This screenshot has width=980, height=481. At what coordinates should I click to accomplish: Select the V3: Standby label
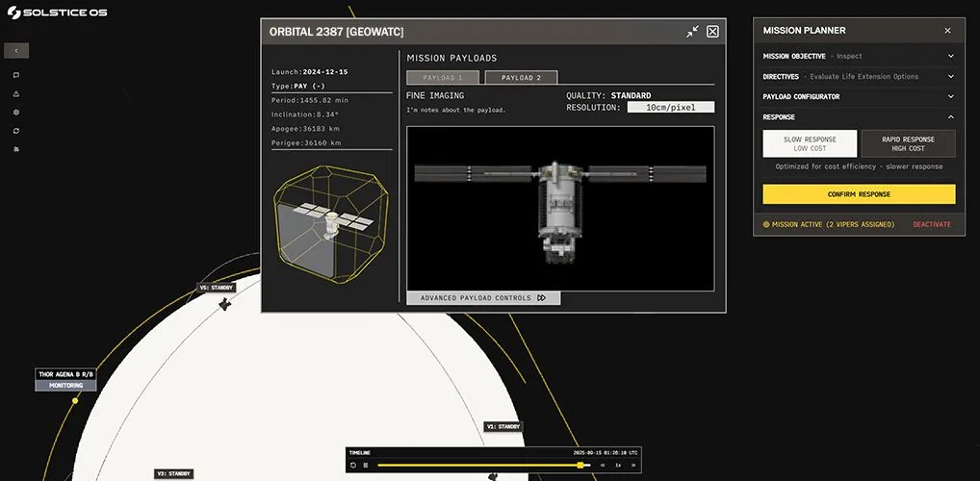tap(173, 474)
